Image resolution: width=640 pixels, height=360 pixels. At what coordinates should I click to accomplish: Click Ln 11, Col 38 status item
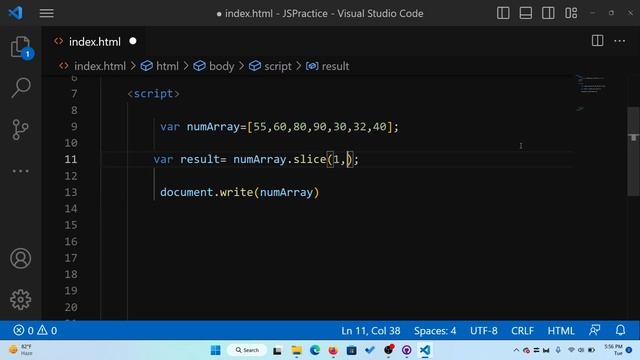point(371,331)
